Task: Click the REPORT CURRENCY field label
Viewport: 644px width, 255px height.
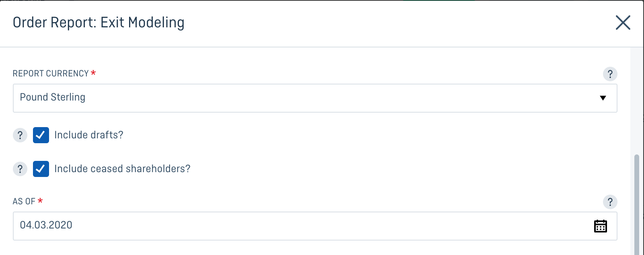Action: coord(51,74)
